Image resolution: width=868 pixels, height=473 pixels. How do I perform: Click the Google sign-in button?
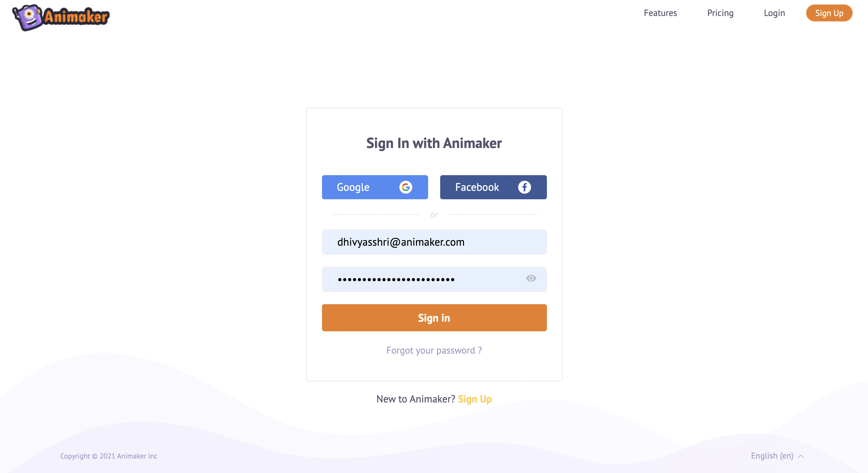pyautogui.click(x=374, y=187)
